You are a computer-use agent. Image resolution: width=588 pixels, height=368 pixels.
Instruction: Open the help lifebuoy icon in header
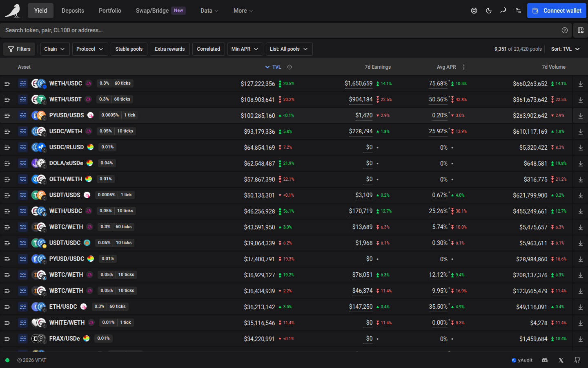(x=474, y=11)
